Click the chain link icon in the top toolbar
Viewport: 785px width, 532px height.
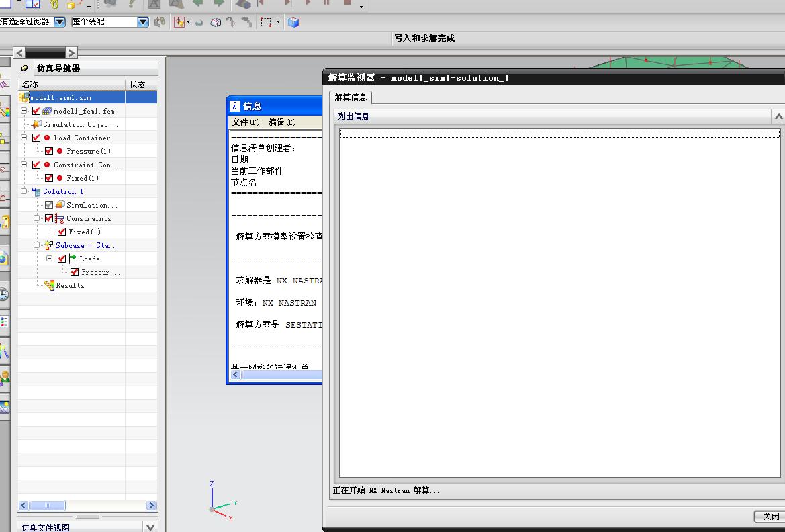54,5
